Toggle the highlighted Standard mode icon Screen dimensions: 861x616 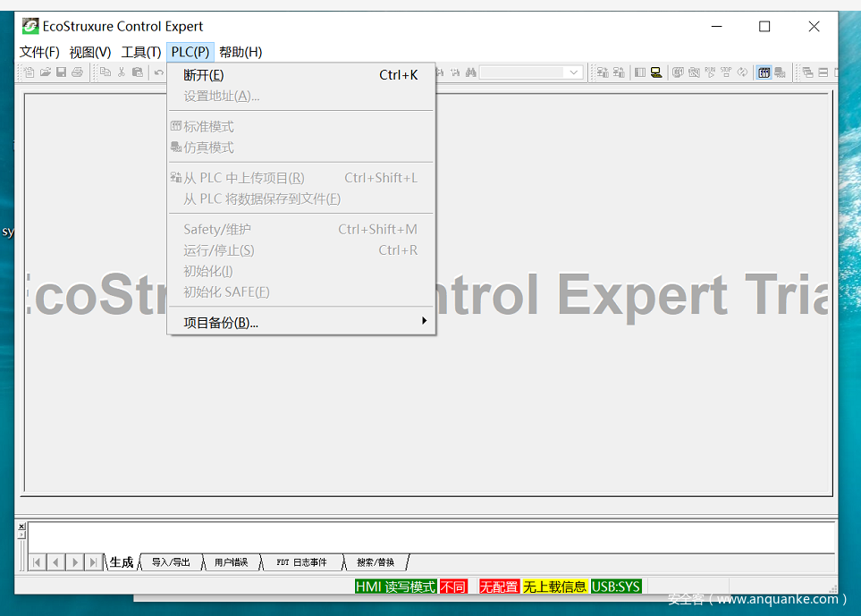764,72
